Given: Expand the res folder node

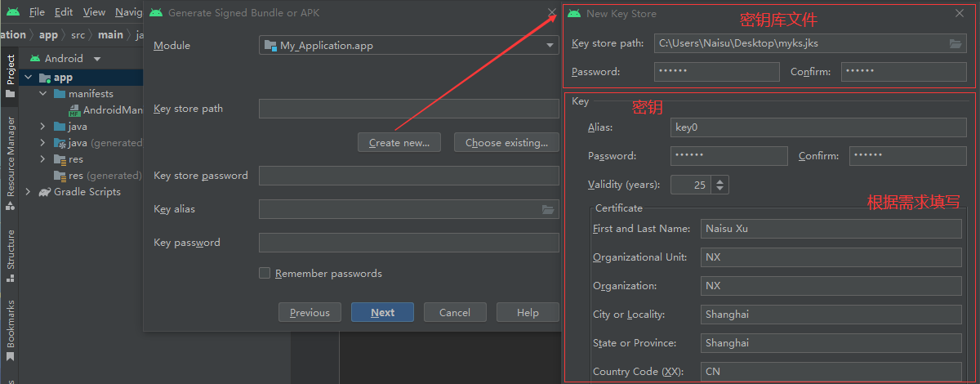Looking at the screenshot, I should pos(42,159).
